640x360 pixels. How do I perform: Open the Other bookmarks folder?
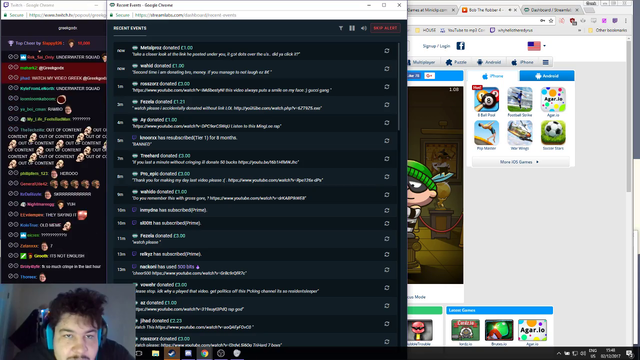607,30
